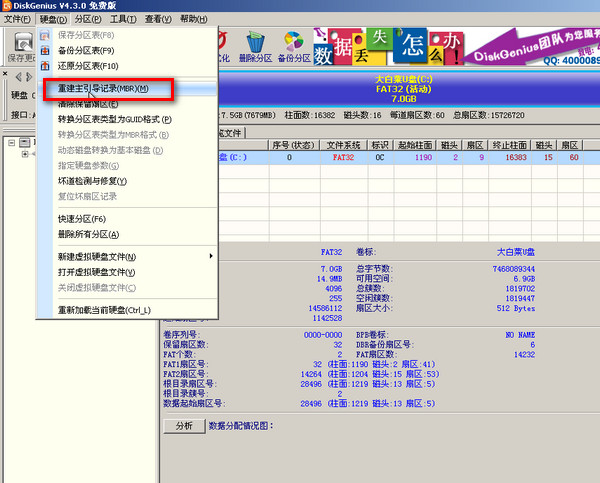The image size is (600, 483).
Task: Open the 硬盘(D) menu
Action: coord(53,19)
